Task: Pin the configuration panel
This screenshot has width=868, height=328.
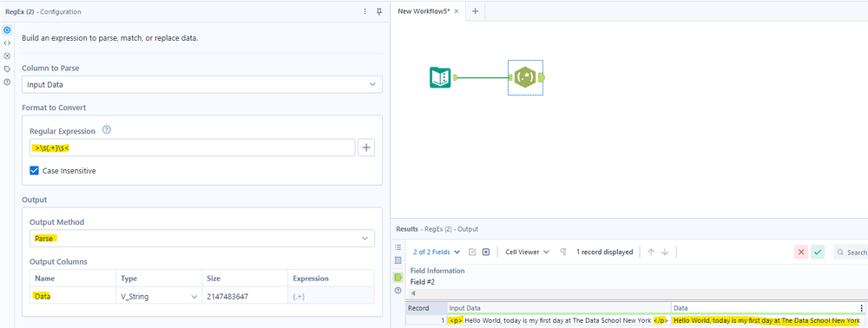Action: [379, 11]
